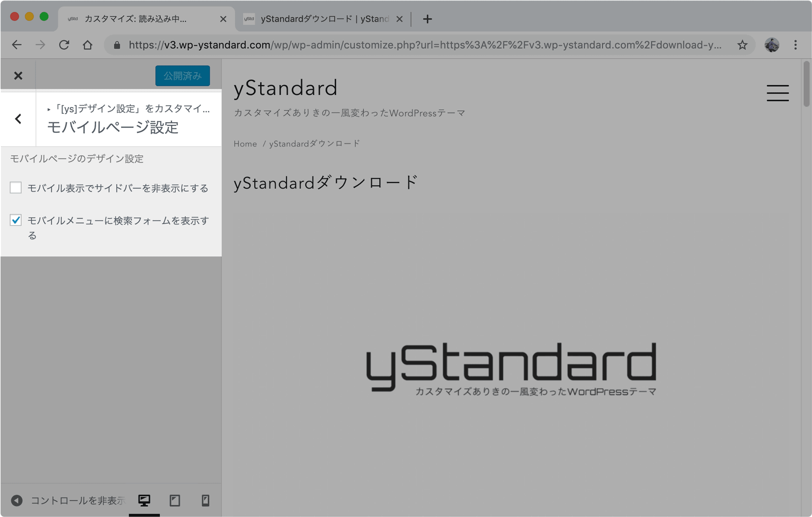Click モバイルページのデザイン設定 description text
812x517 pixels.
[x=77, y=159]
